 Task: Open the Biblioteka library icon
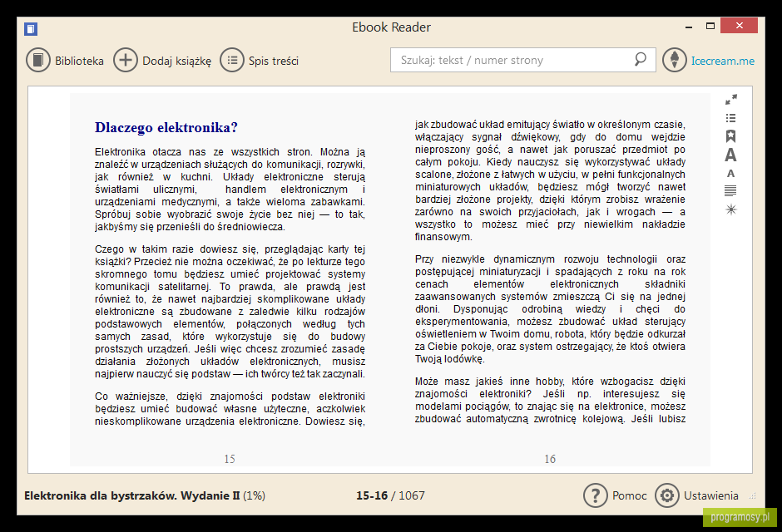coord(38,61)
